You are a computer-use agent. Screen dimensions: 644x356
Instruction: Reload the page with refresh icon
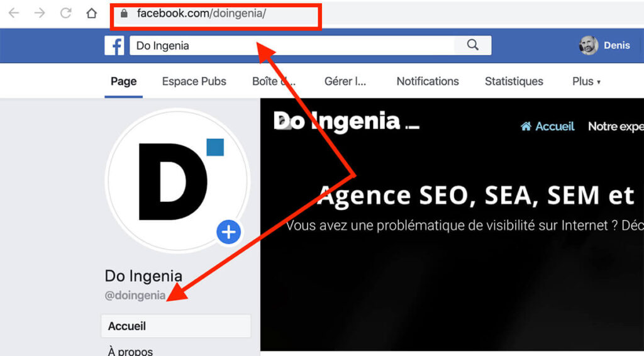click(x=65, y=13)
